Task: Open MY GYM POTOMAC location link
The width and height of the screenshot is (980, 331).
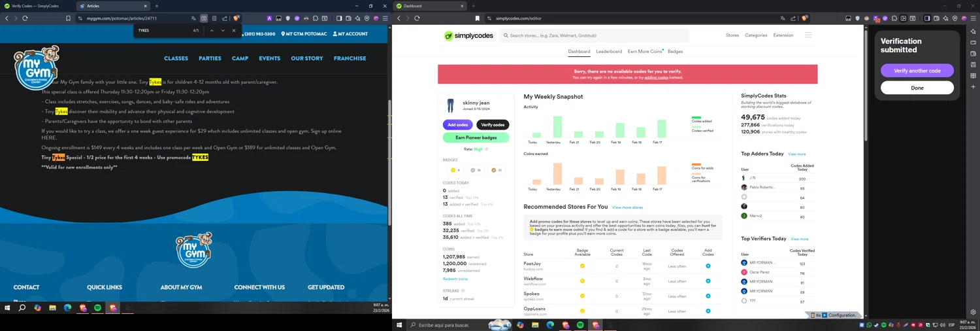Action: (304, 34)
